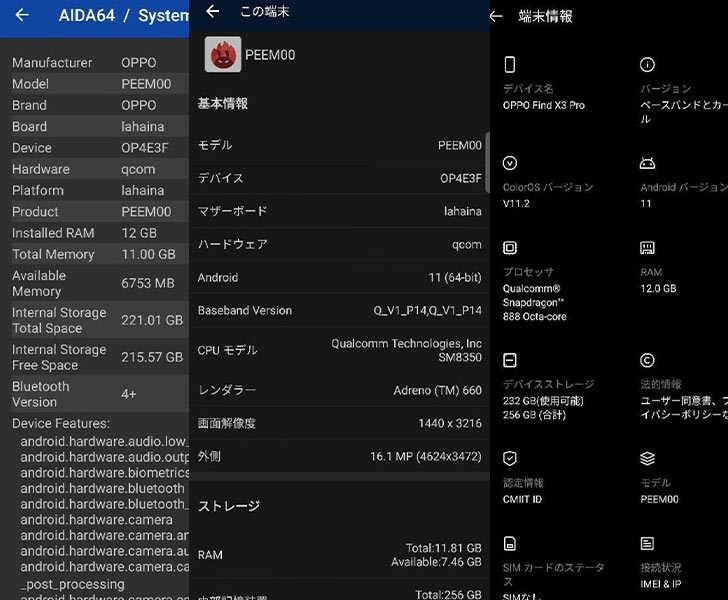The image size is (728, 600).
Task: Tap the ColorOS version circle icon
Action: [x=510, y=163]
